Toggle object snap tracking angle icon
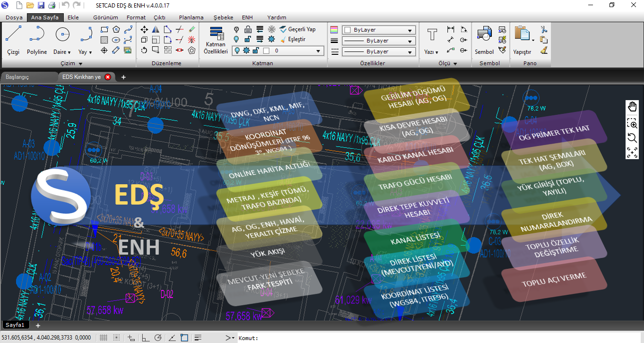644x343 pixels. coord(172,338)
